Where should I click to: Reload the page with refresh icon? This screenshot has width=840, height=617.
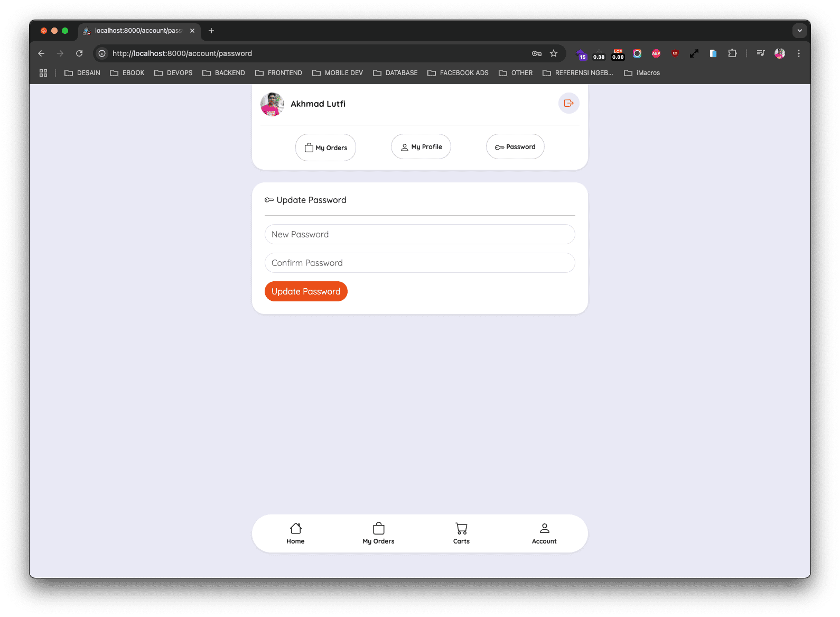pos(79,53)
